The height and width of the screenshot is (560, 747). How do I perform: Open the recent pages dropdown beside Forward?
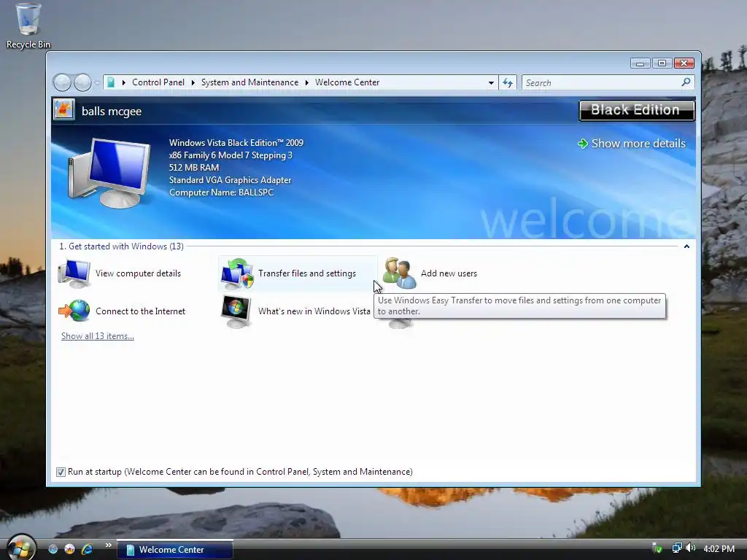click(x=97, y=83)
